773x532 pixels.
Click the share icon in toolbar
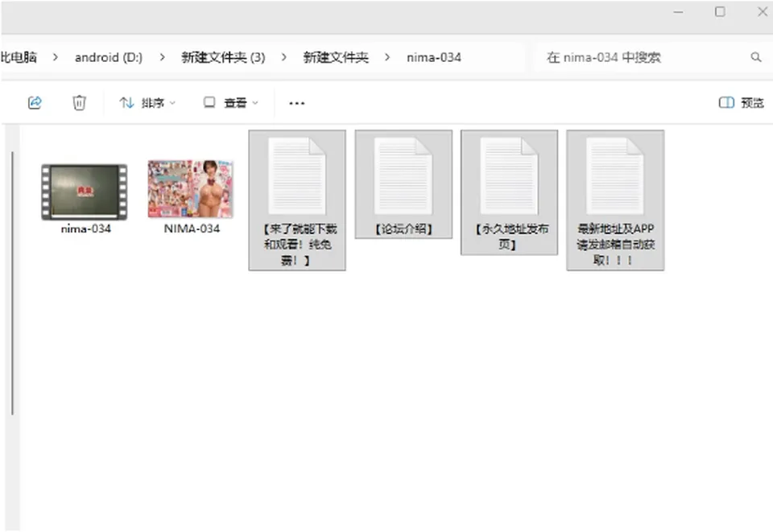click(35, 102)
